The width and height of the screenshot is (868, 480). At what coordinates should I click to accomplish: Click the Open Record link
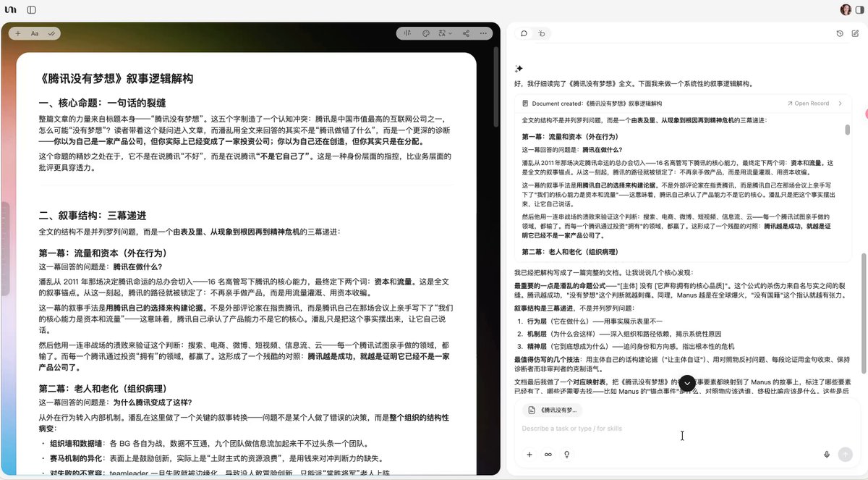[x=808, y=104]
